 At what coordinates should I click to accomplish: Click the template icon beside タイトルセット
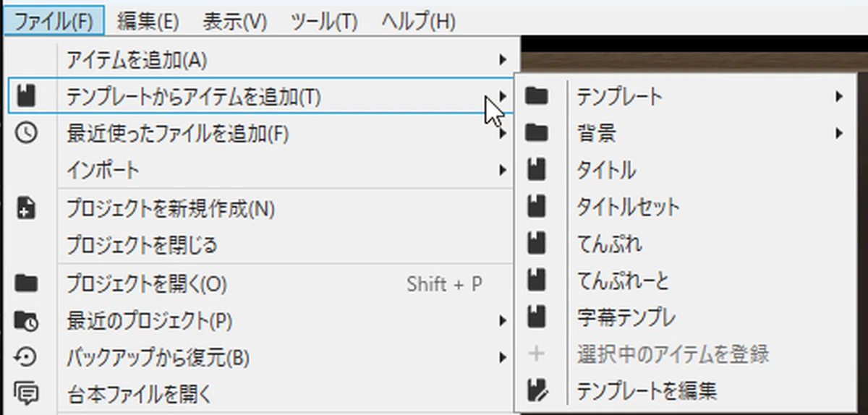[x=536, y=208]
